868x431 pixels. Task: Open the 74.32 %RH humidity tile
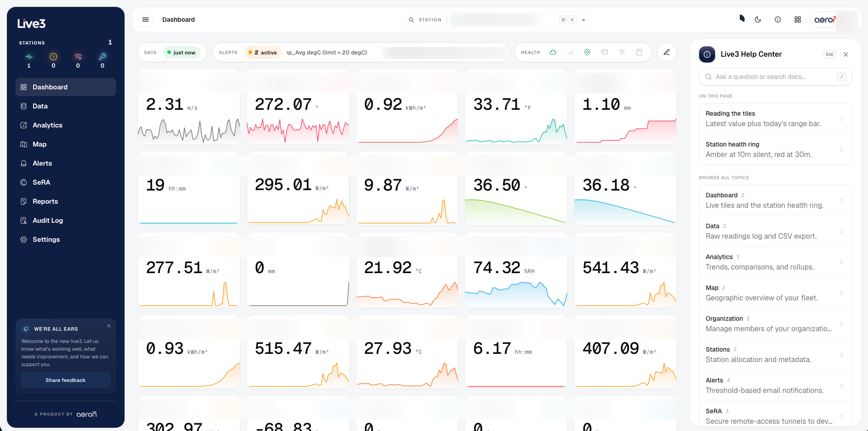pyautogui.click(x=516, y=270)
